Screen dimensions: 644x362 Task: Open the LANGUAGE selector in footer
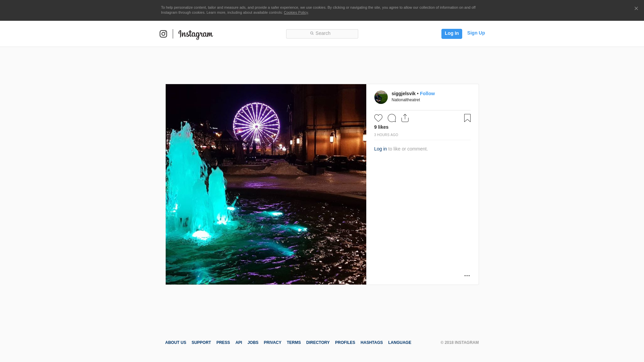point(399,343)
